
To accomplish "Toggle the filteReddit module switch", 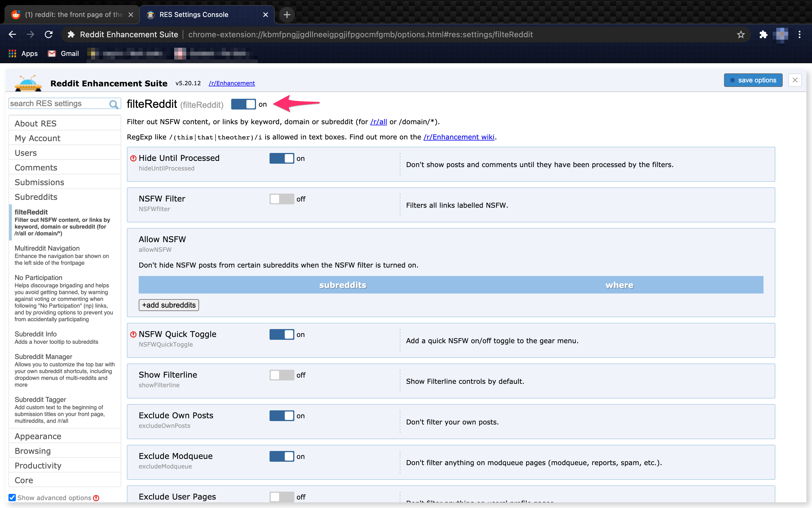I will 244,104.
